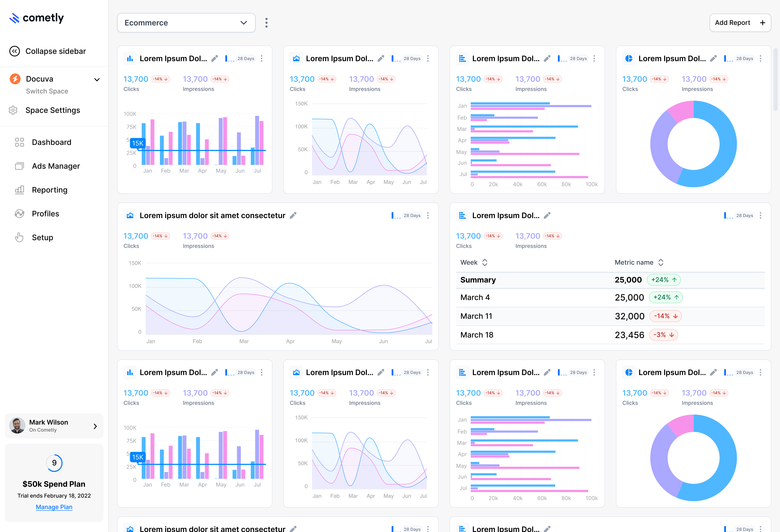
Task: Select the March 4 table row
Action: [610, 297]
